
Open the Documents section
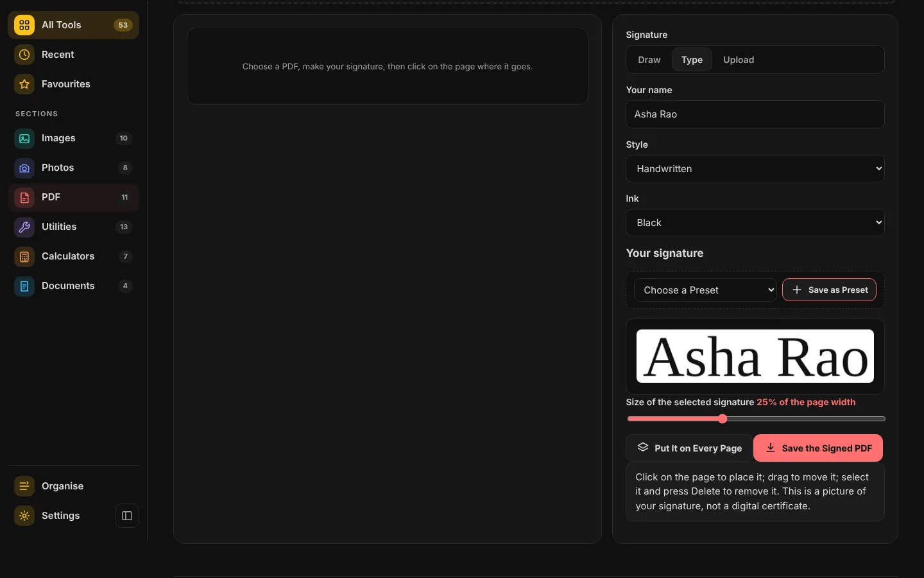(73, 286)
